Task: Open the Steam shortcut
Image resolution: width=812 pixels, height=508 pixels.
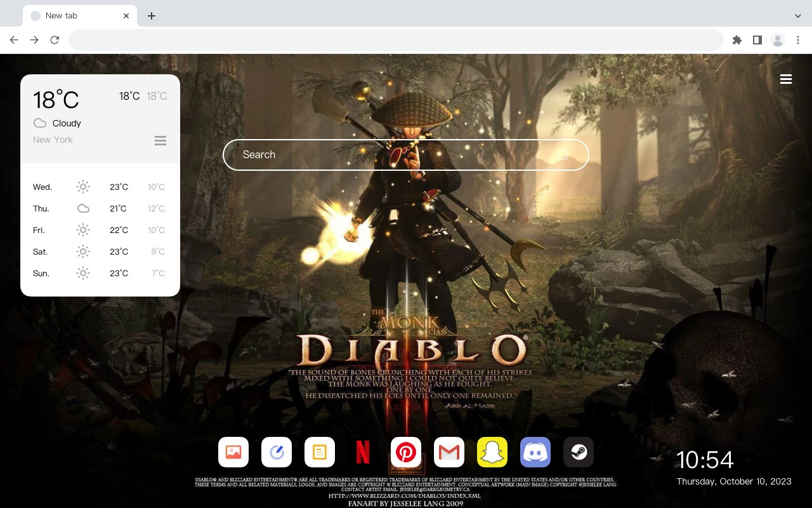Action: point(579,452)
